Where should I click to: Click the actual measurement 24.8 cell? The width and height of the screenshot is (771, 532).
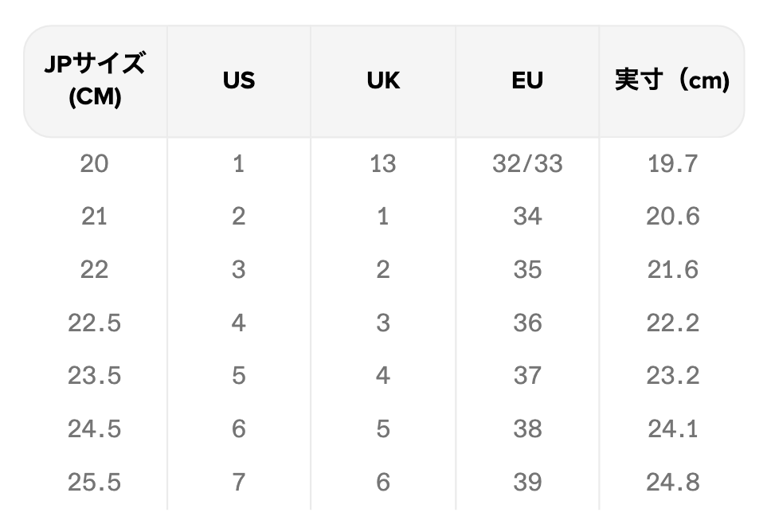(x=672, y=482)
